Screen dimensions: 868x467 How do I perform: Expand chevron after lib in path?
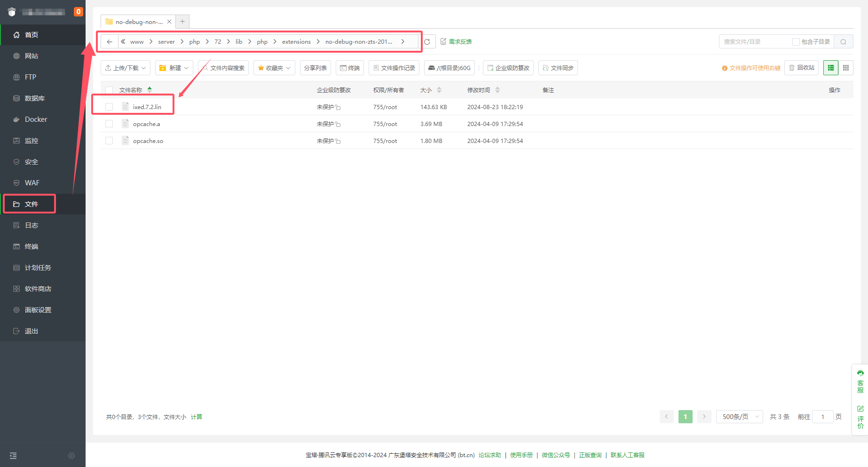click(250, 42)
